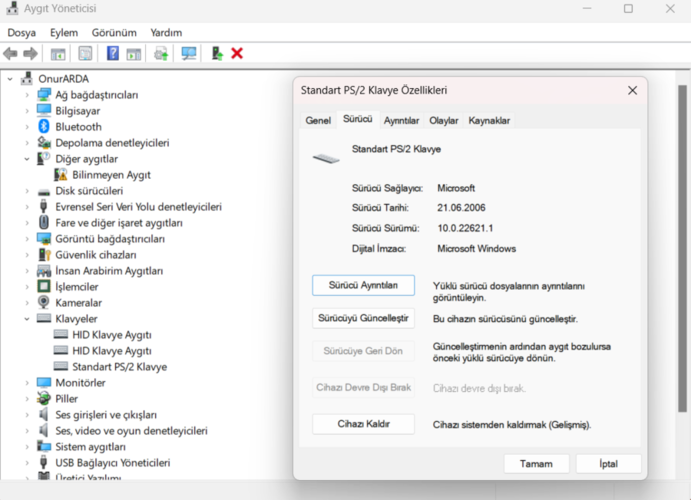Image resolution: width=691 pixels, height=500 pixels.
Task: Open the Dosya menu
Action: coord(22,33)
